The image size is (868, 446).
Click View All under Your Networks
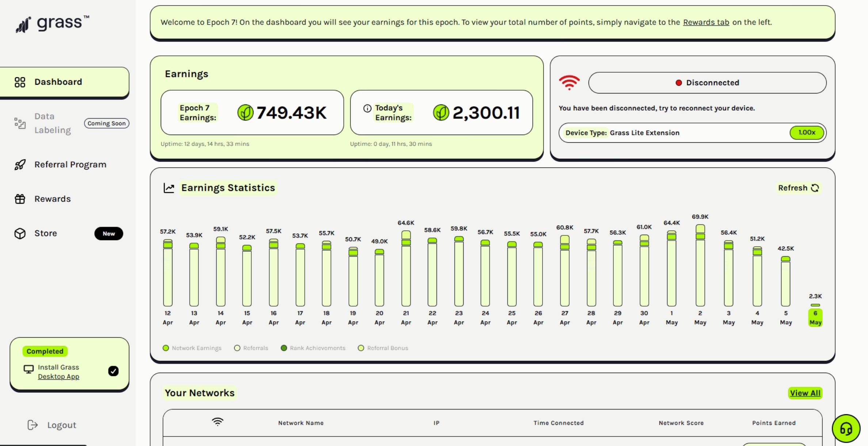806,393
